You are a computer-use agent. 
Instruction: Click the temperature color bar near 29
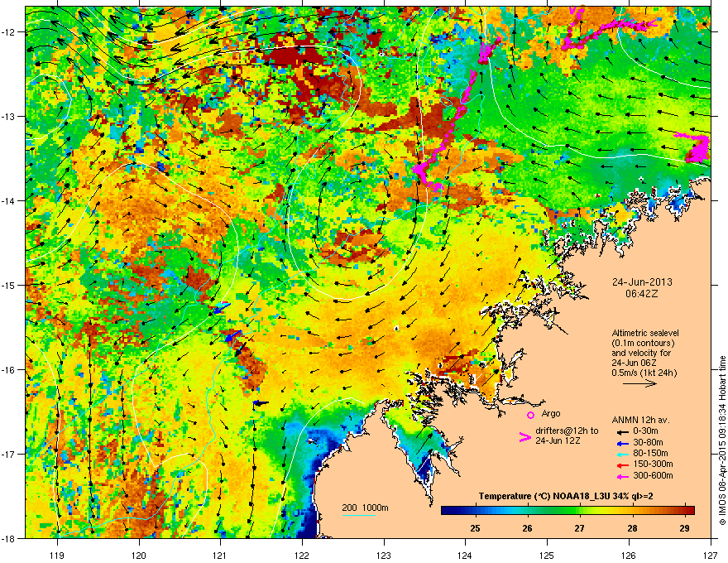tap(684, 510)
